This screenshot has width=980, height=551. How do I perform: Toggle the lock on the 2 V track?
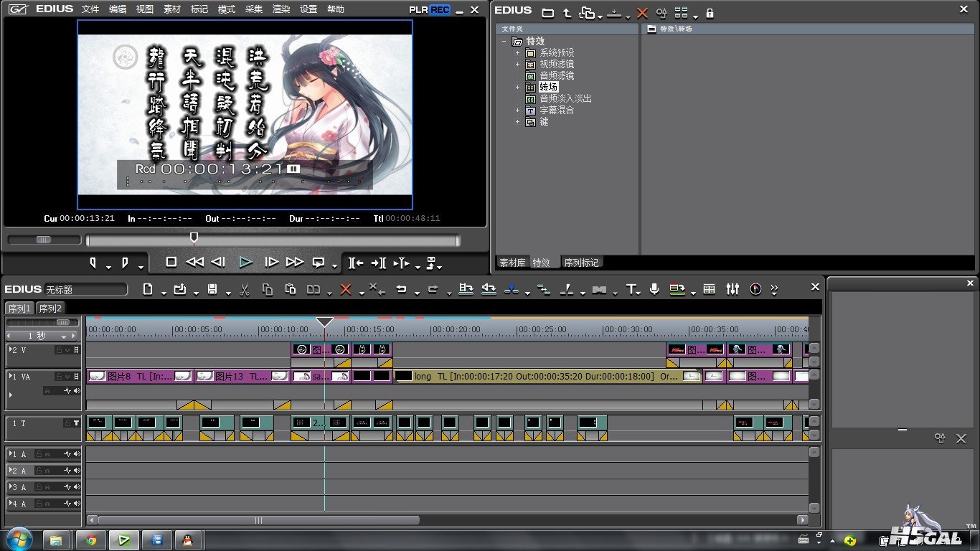click(57, 350)
